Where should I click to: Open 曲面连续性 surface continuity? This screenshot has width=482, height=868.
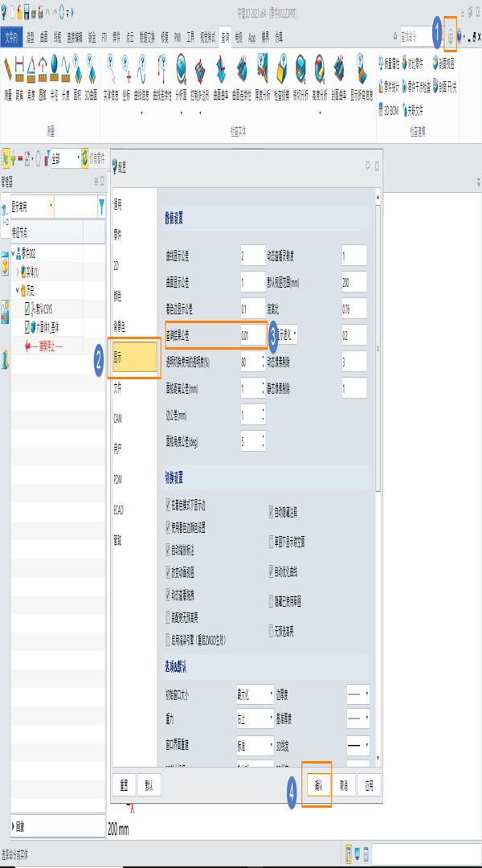click(x=242, y=77)
